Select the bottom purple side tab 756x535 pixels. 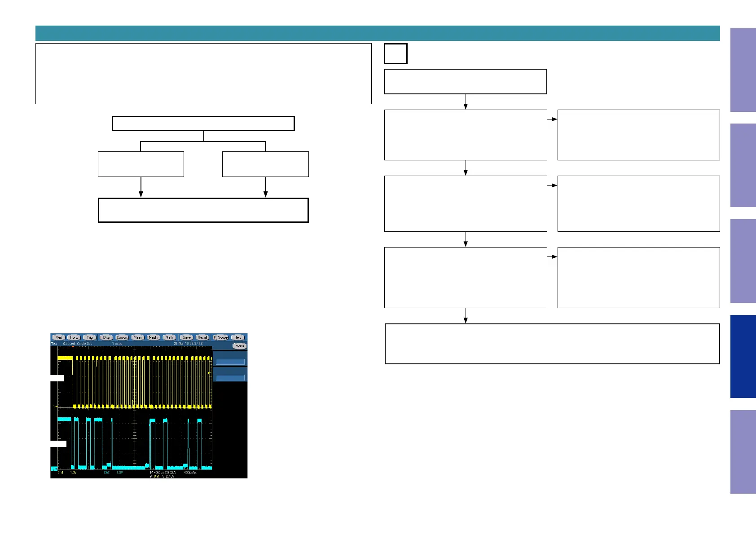pos(743,452)
